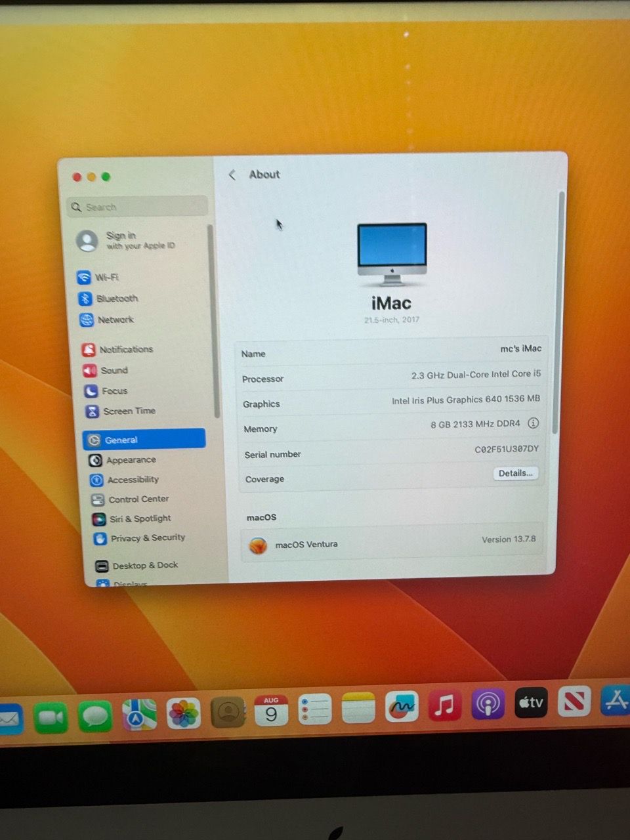Viewport: 630px width, 840px height.
Task: Open News app in the Dock
Action: pyautogui.click(x=574, y=702)
